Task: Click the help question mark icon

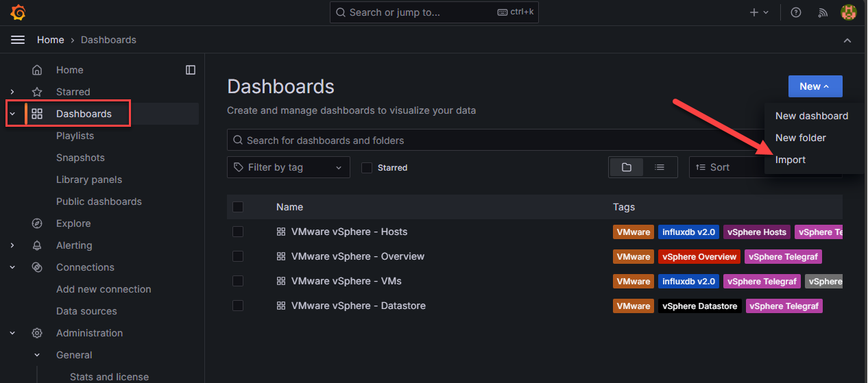Action: tap(796, 12)
